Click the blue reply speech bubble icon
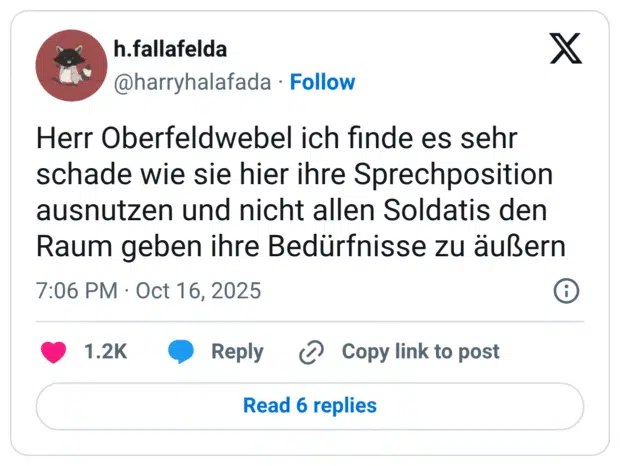The width and height of the screenshot is (620, 466). [x=181, y=352]
